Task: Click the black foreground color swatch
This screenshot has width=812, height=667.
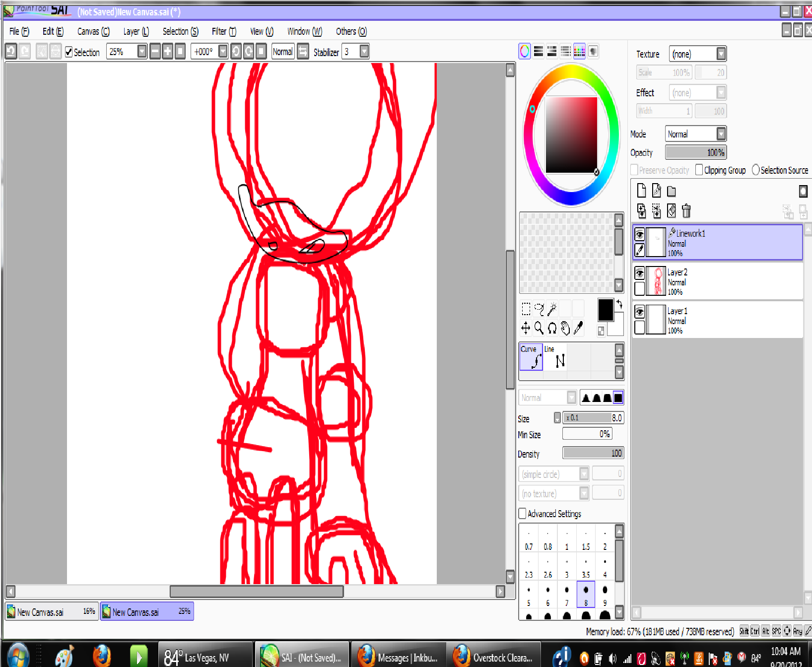Action: [x=605, y=310]
